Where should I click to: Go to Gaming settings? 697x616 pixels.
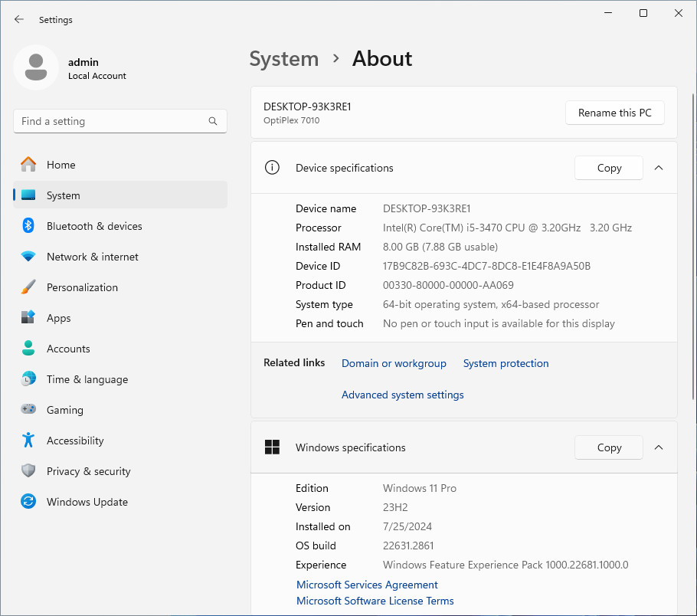coord(120,410)
